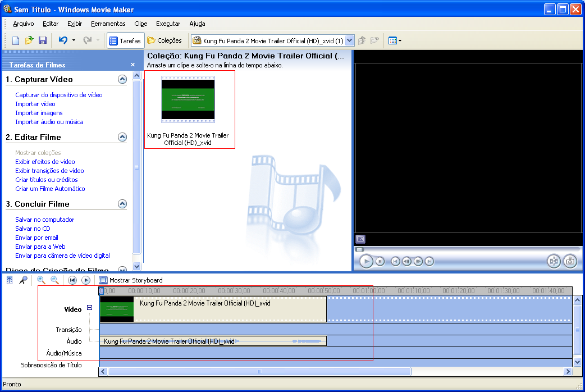Select the Kung Fu Panda clip thumbnail
585x392 pixels.
[x=188, y=99]
